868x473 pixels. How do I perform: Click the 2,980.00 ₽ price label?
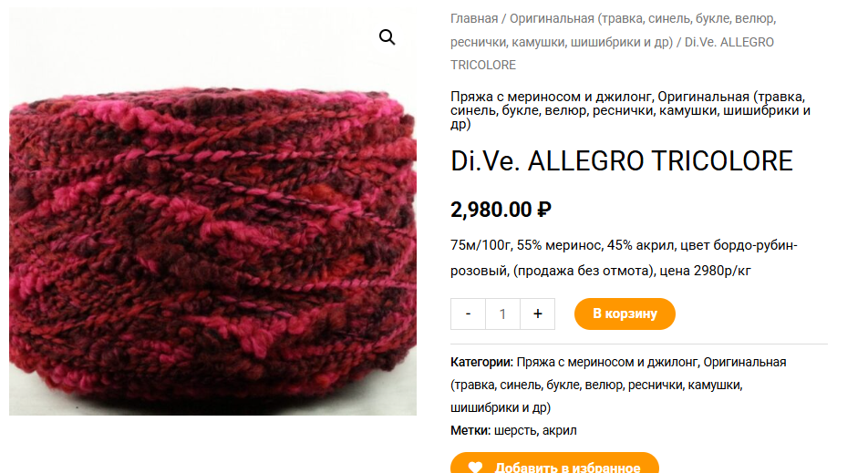tap(501, 210)
